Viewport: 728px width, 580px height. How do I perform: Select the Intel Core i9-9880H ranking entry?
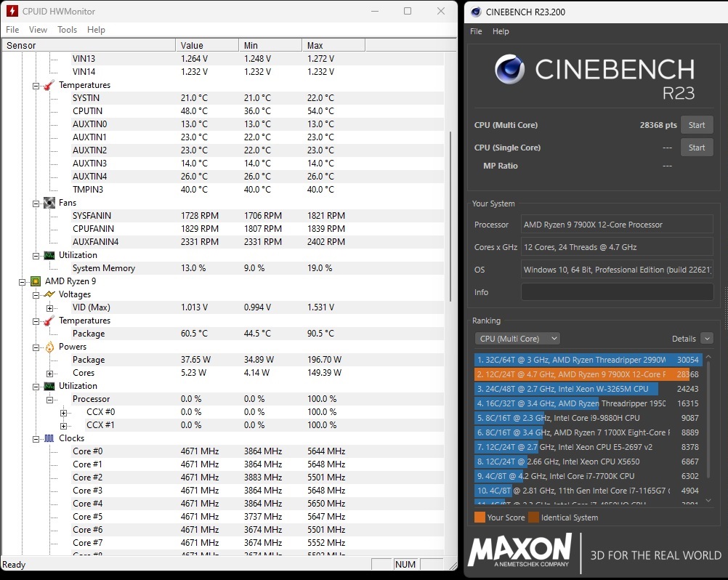click(x=587, y=418)
